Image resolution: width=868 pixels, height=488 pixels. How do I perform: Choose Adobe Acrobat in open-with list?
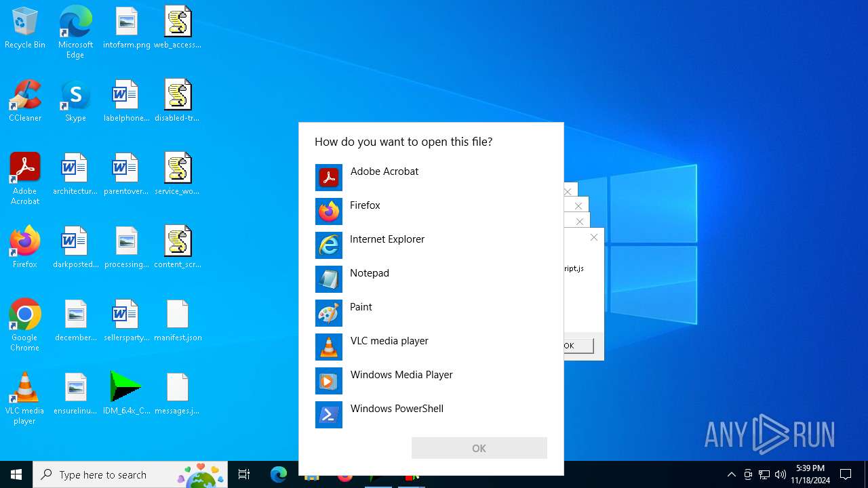(x=431, y=178)
